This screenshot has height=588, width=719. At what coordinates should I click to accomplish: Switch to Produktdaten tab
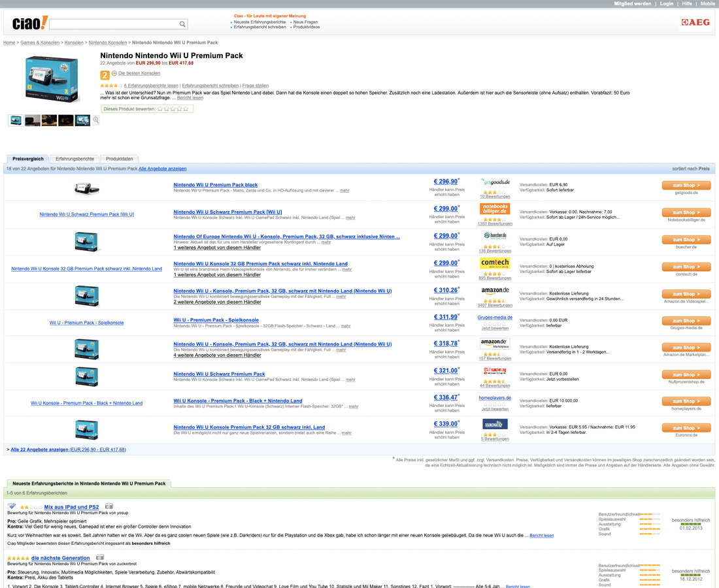(x=119, y=159)
